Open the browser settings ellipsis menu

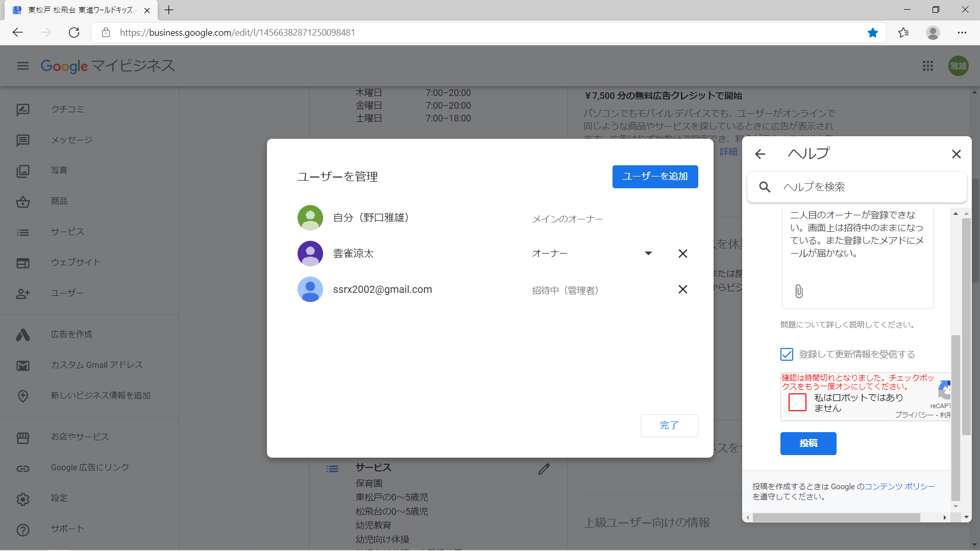pyautogui.click(x=964, y=32)
